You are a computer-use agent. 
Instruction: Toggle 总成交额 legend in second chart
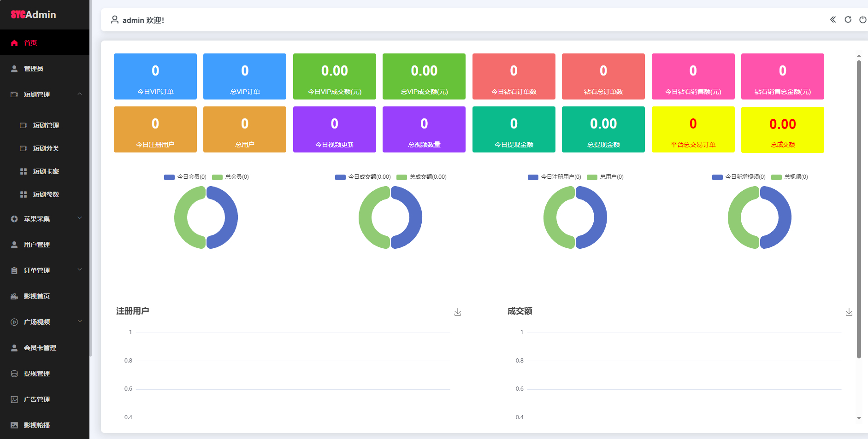422,177
